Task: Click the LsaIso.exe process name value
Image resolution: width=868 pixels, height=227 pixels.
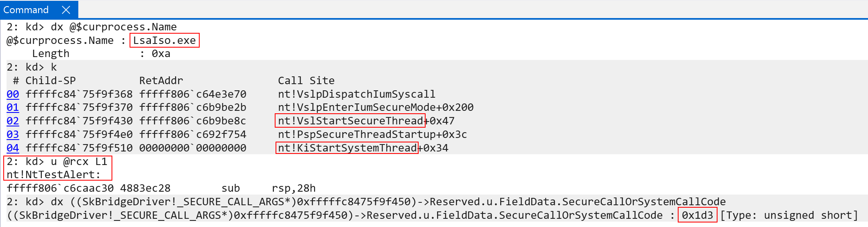Action: (164, 40)
